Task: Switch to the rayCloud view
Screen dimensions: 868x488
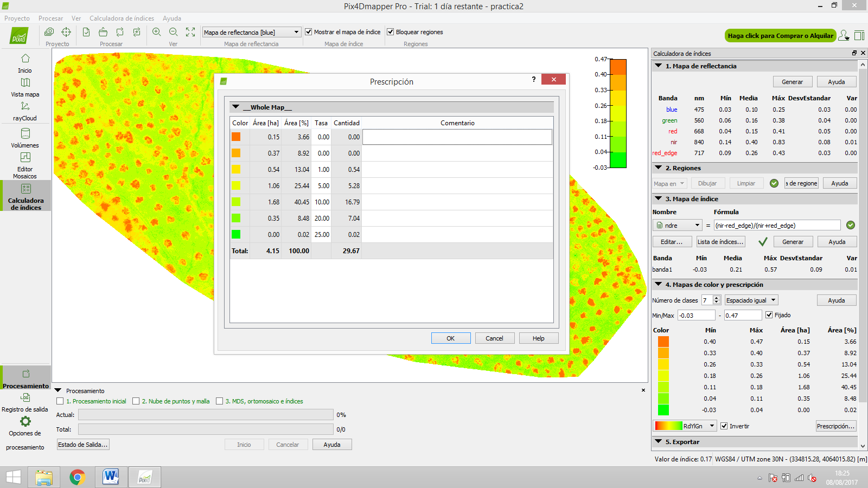Action: coord(25,111)
